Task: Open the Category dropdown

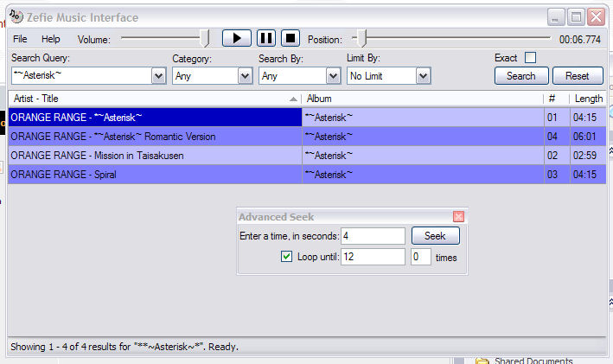Action: click(x=244, y=76)
